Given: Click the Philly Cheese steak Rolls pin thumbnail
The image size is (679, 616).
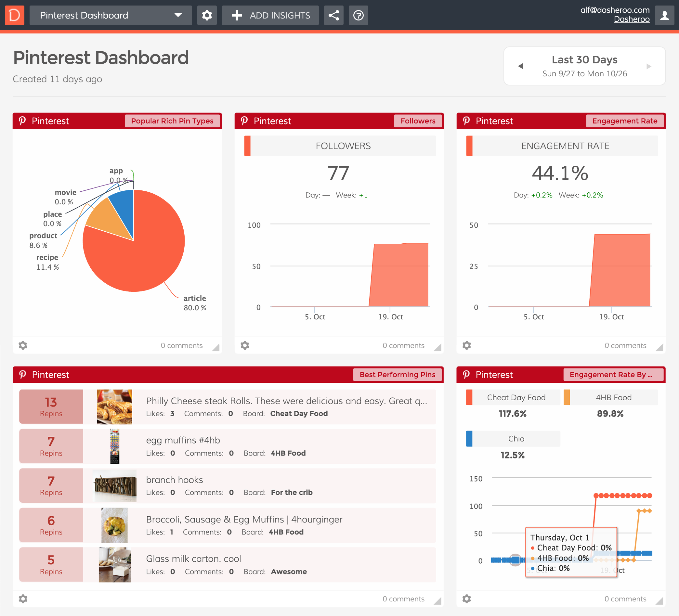Looking at the screenshot, I should [114, 406].
